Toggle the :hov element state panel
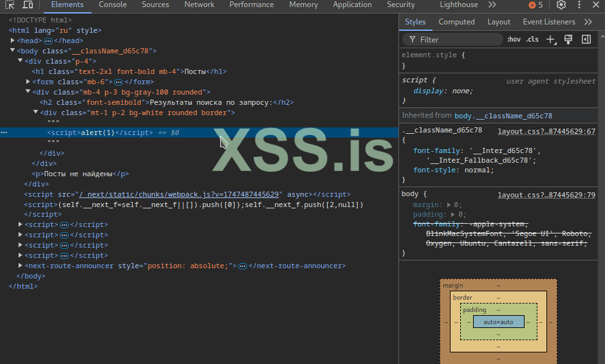This screenshot has height=364, width=605. [514, 40]
